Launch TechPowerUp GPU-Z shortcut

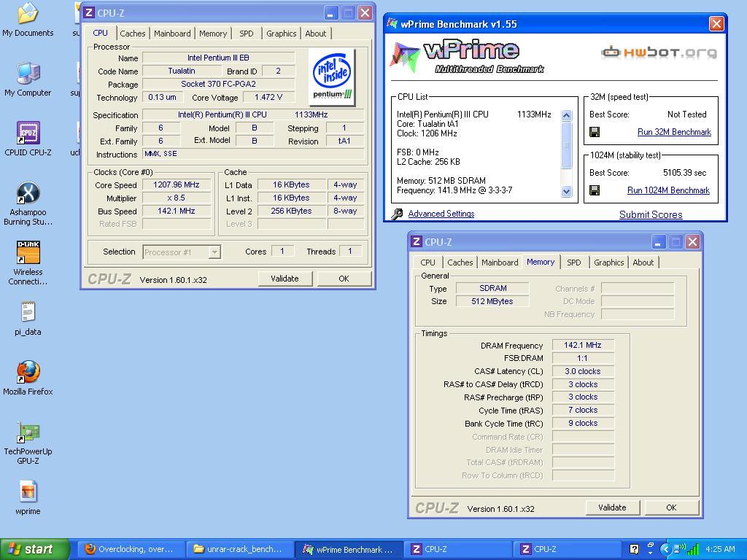click(x=28, y=443)
